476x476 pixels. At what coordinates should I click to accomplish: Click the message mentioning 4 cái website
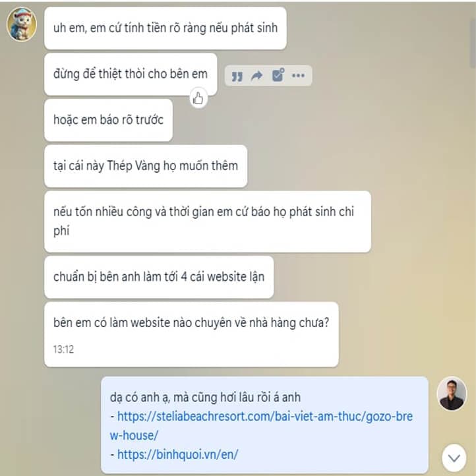[x=159, y=277]
